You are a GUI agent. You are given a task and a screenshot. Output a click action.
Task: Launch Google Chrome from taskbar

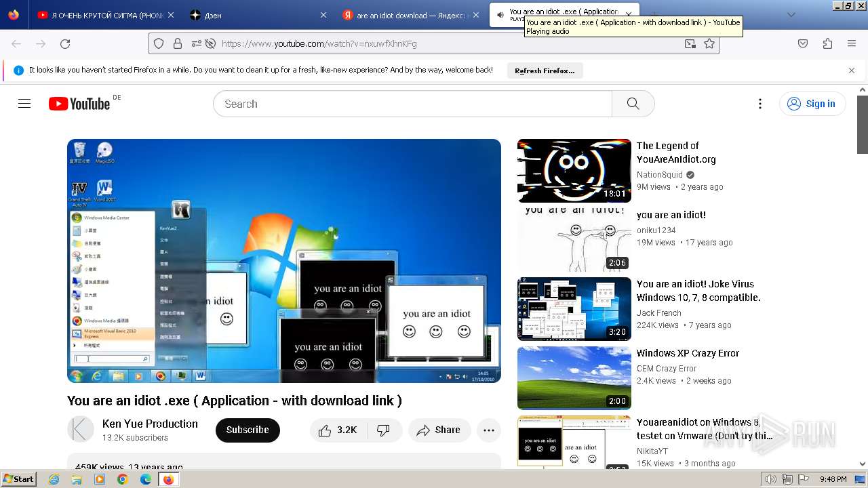click(122, 479)
